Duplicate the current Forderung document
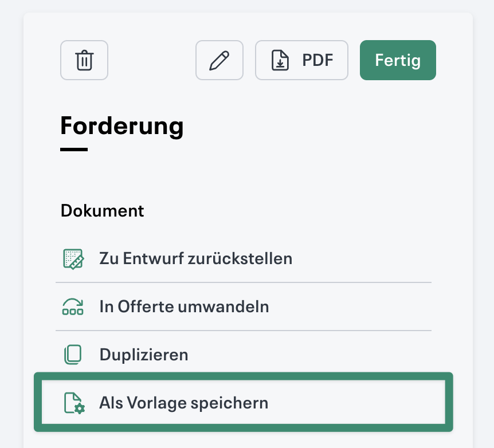The width and height of the screenshot is (494, 448). 143,355
